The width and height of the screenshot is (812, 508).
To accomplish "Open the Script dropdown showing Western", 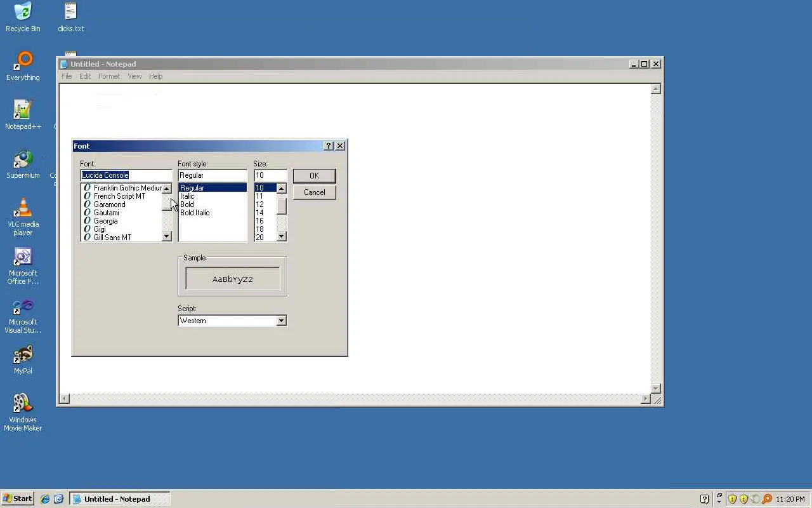I will pos(281,321).
